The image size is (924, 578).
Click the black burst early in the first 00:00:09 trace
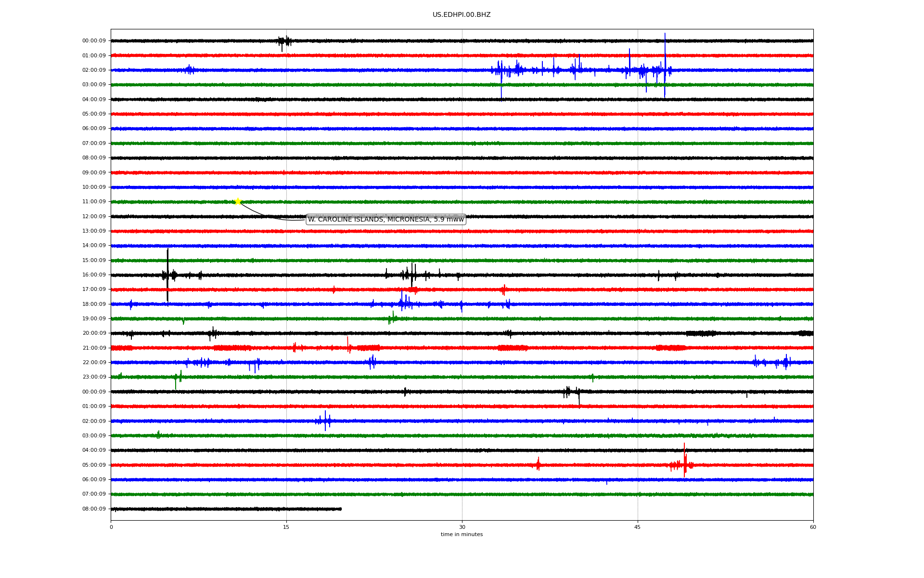coord(284,41)
